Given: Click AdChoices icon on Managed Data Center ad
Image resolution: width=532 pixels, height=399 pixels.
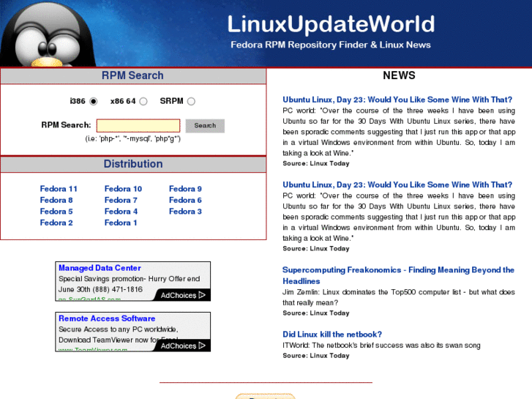Looking at the screenshot, I should point(202,295).
